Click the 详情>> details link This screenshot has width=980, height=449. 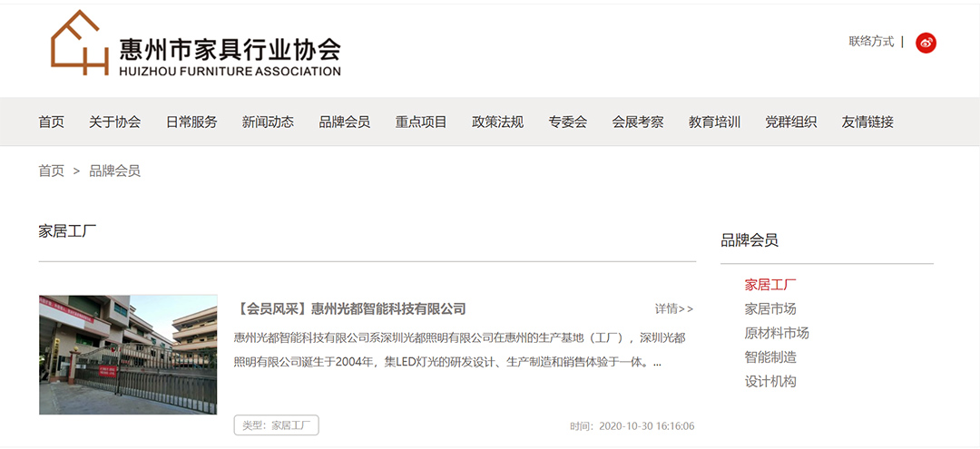point(674,309)
